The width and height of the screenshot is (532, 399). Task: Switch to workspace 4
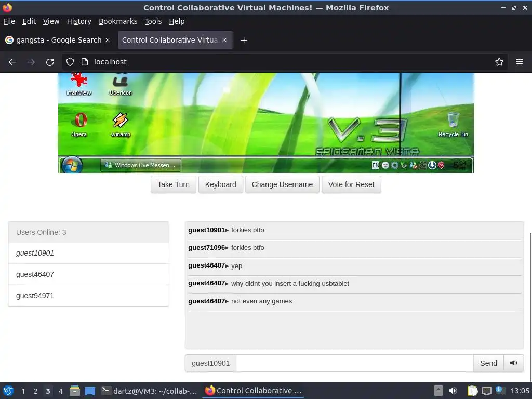(x=60, y=391)
